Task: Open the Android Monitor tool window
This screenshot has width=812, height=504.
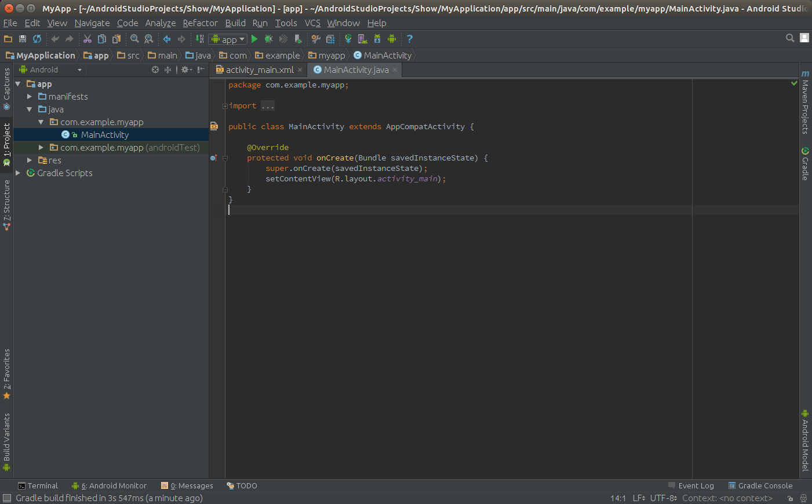Action: click(109, 486)
